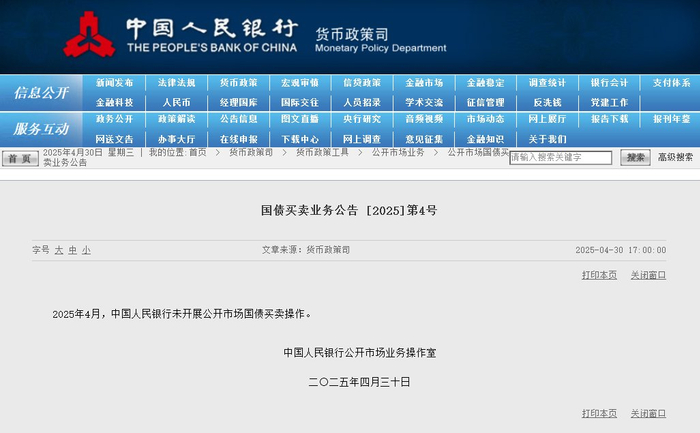The height and width of the screenshot is (433, 700).
Task: Click the red People's Bank of China logo
Action: [x=89, y=35]
